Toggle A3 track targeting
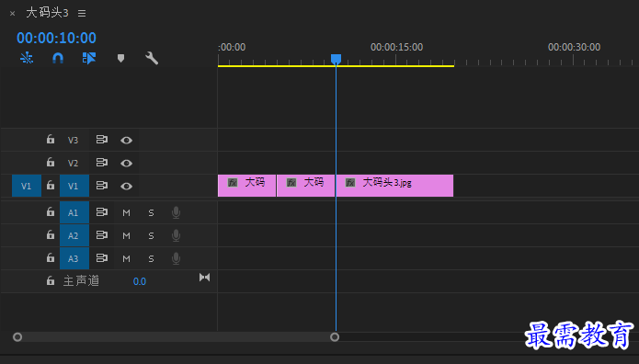 (74, 258)
